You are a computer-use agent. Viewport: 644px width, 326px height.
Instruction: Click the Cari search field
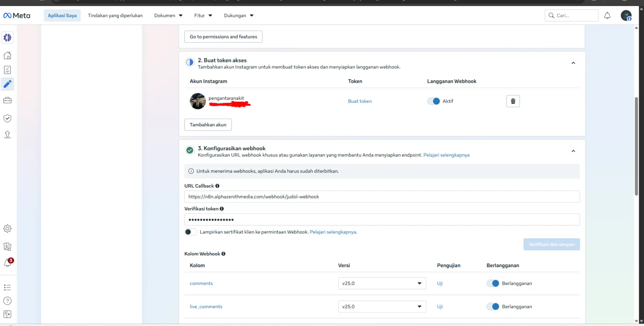point(572,15)
